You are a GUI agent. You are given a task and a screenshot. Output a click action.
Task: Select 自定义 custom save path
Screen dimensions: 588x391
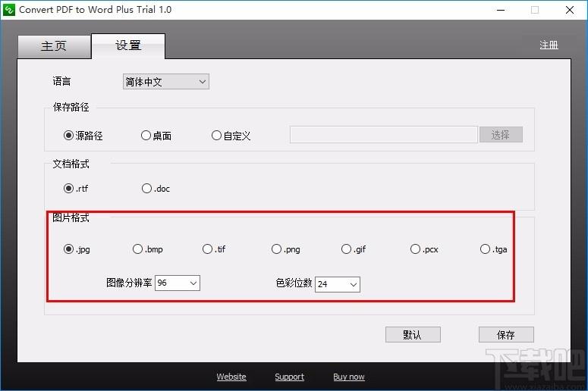[x=231, y=135]
